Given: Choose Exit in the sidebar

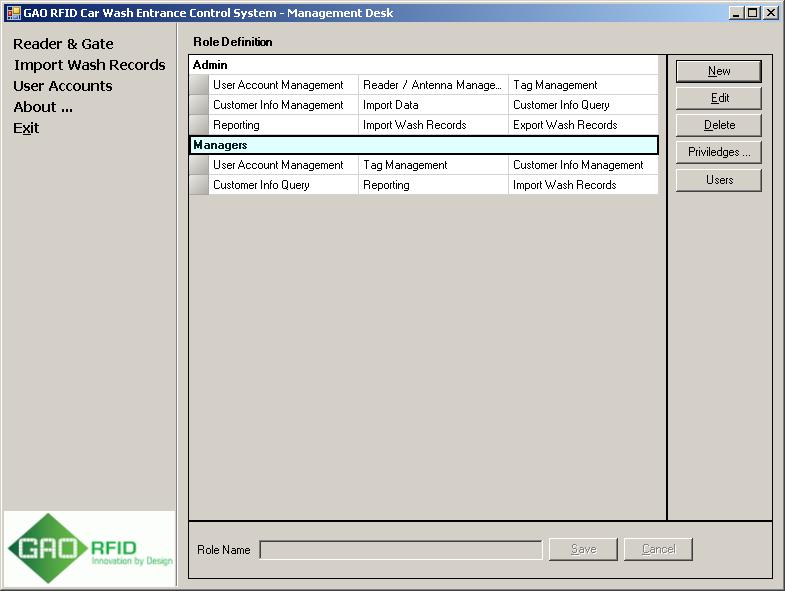Looking at the screenshot, I should point(26,128).
